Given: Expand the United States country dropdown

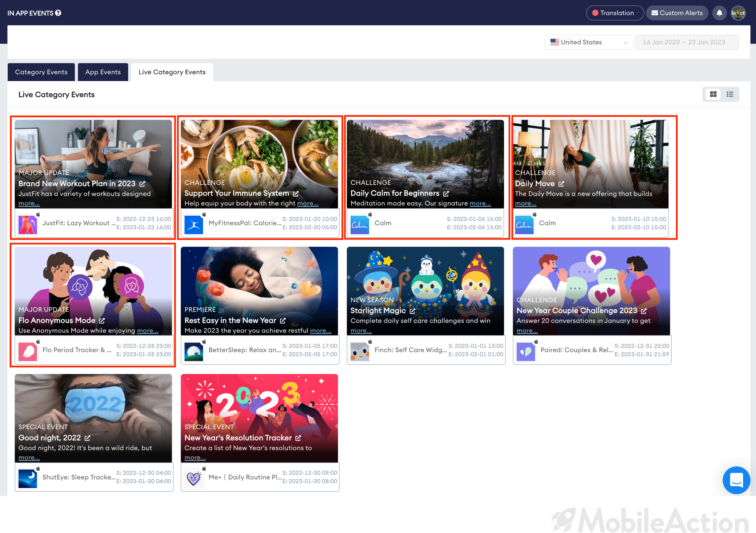Looking at the screenshot, I should click(x=589, y=42).
